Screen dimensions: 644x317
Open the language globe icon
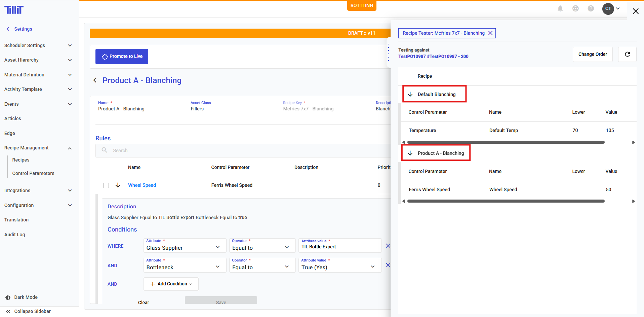575,9
